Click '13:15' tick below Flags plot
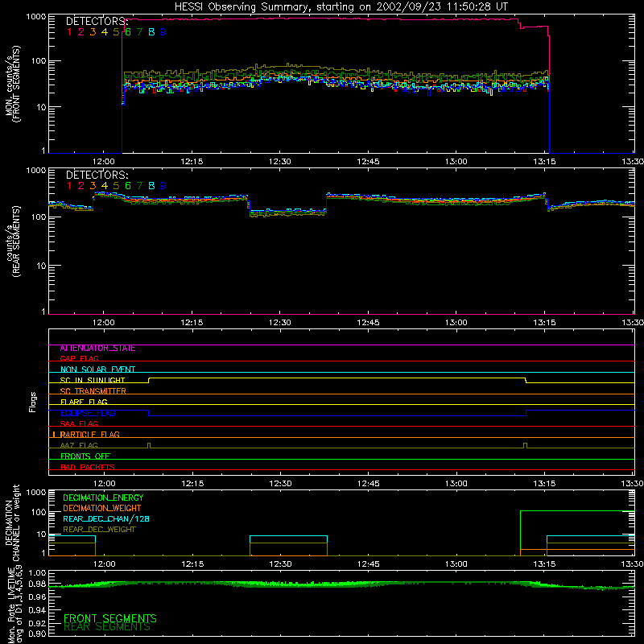The height and width of the screenshot is (644, 644). 545,484
